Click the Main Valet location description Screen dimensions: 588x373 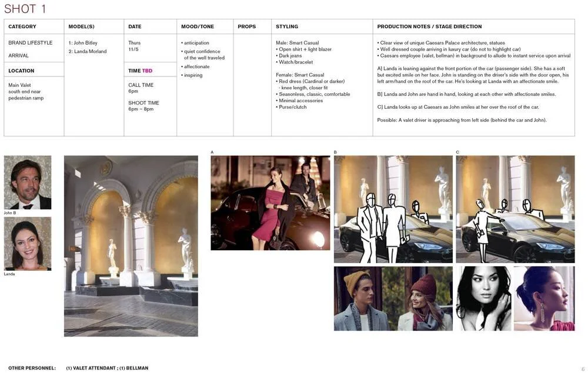tap(26, 92)
